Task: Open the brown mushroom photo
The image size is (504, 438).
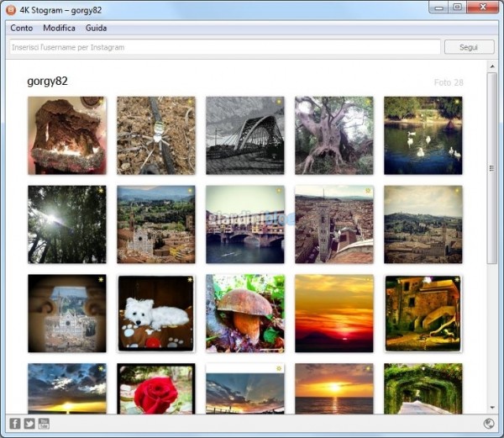Action: 245,313
